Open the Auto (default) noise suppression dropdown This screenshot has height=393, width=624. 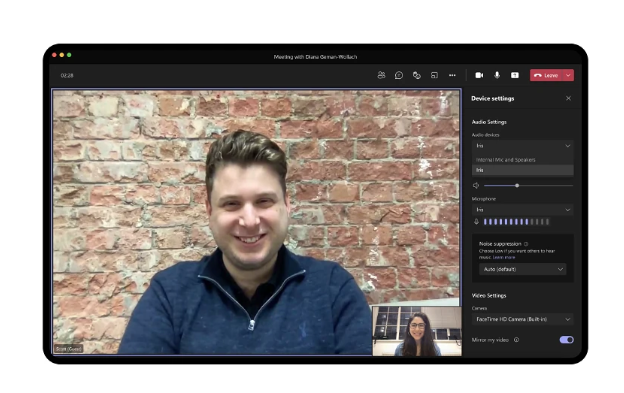pos(523,269)
